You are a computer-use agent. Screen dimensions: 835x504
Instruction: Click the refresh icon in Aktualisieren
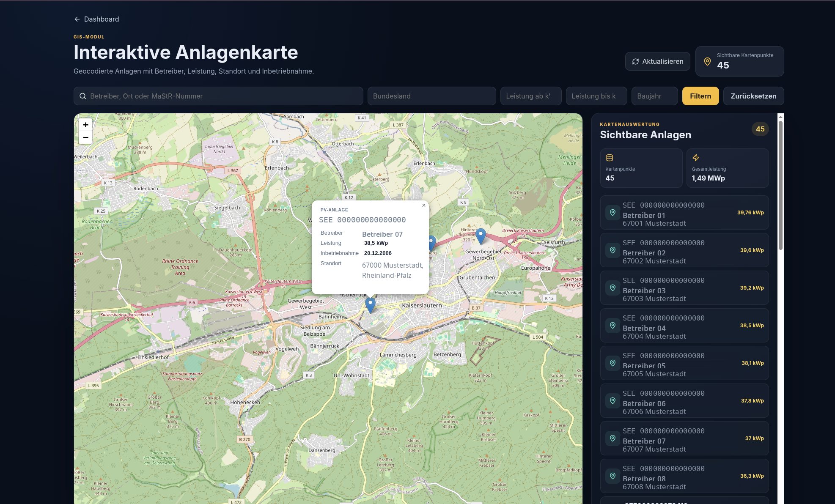[x=635, y=61]
